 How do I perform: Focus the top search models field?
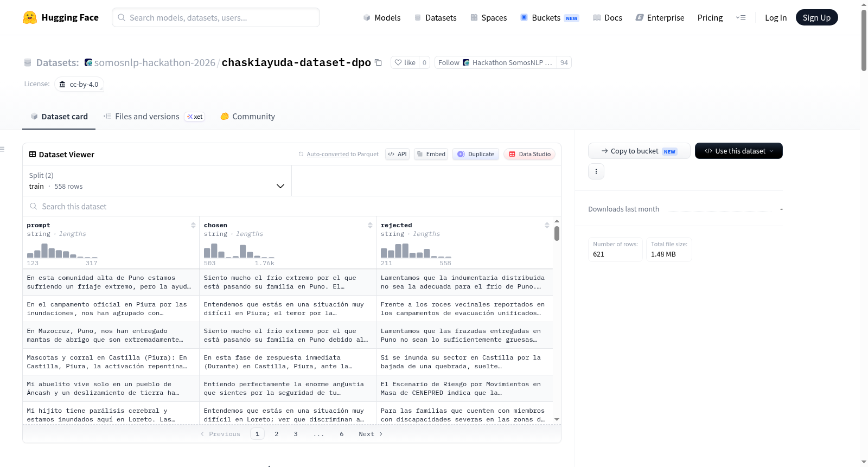click(216, 17)
